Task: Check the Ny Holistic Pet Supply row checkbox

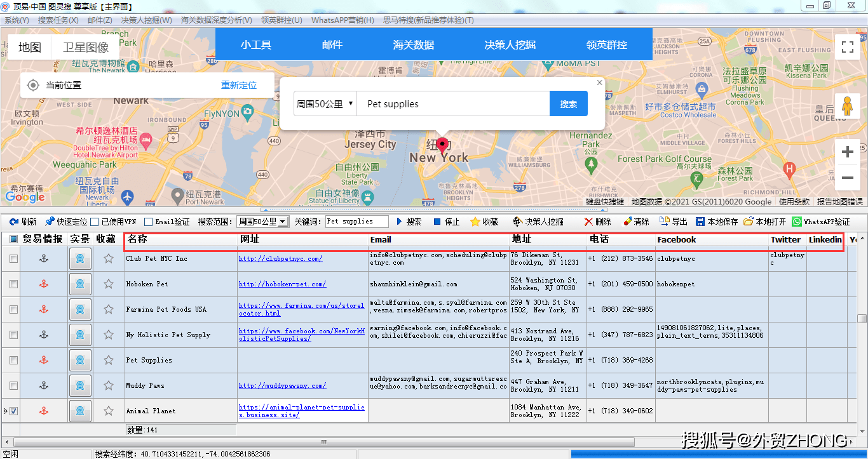Action: 13,335
